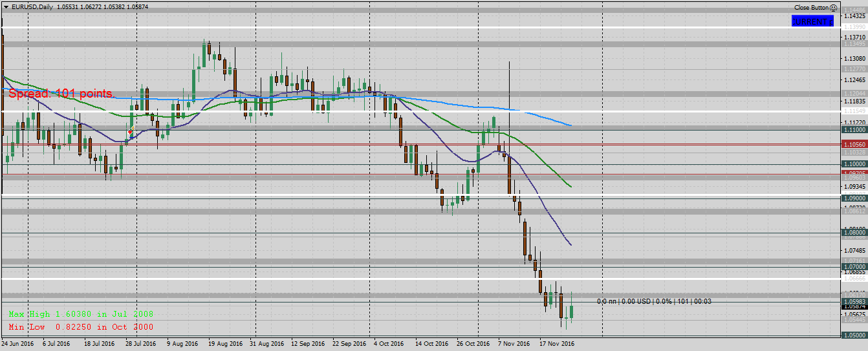
Task: Click the 7 Nov 2016 date label
Action: point(514,344)
